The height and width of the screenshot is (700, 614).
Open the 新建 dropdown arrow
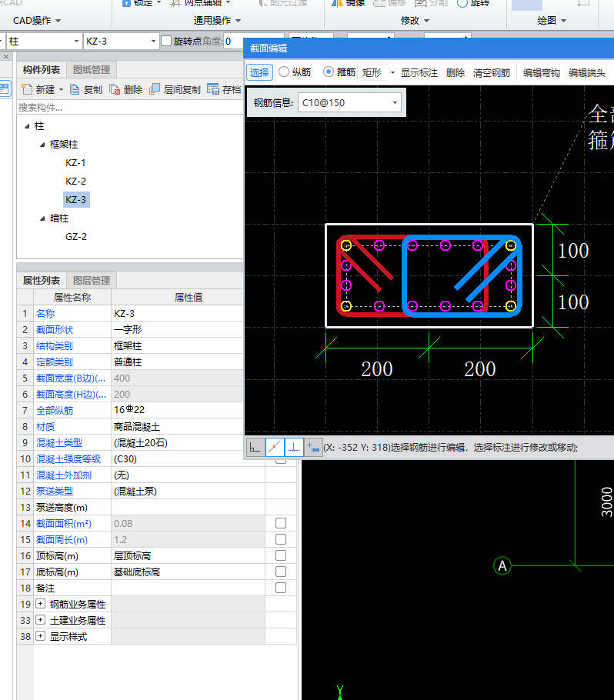point(62,90)
